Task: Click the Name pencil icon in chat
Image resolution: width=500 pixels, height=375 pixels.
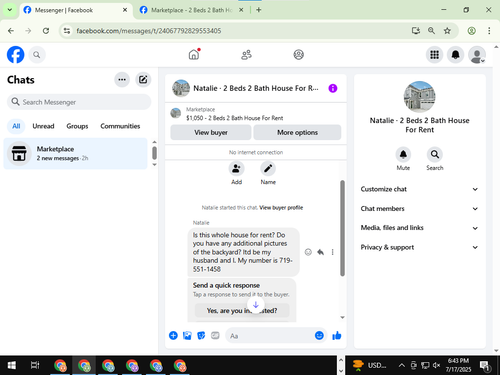Action: [x=268, y=169]
